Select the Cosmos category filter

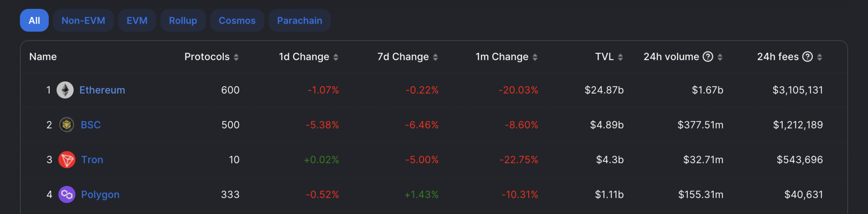point(237,20)
